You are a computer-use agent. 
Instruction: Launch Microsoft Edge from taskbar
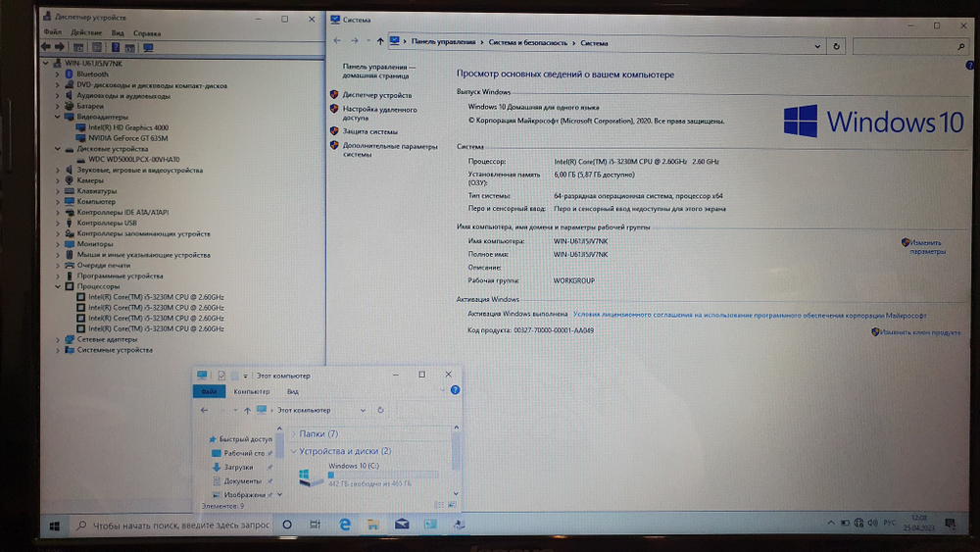pyautogui.click(x=344, y=526)
